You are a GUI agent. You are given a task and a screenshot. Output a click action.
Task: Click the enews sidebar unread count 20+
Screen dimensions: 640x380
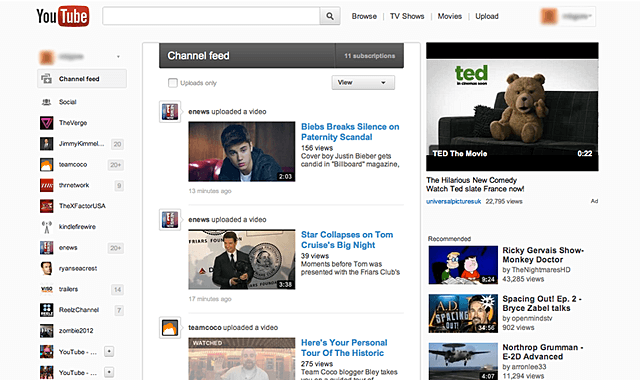pos(116,248)
